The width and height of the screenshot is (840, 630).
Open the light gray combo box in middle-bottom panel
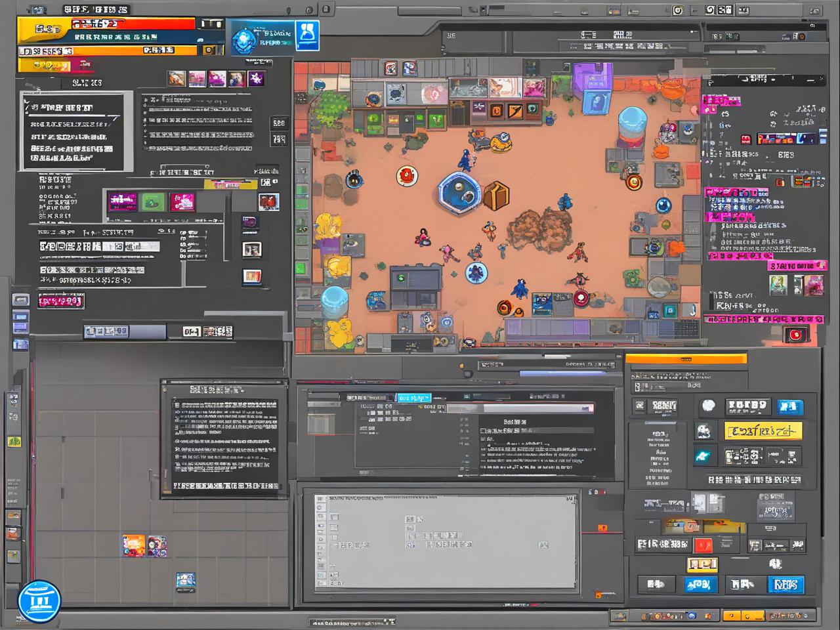tap(537, 408)
